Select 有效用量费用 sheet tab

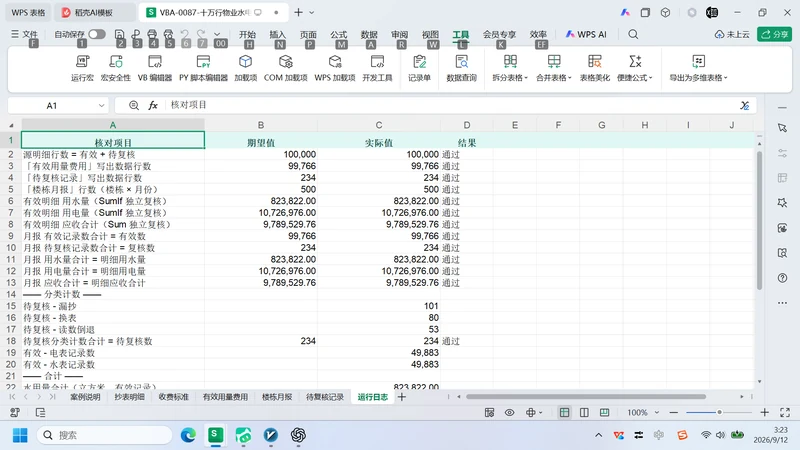[225, 396]
